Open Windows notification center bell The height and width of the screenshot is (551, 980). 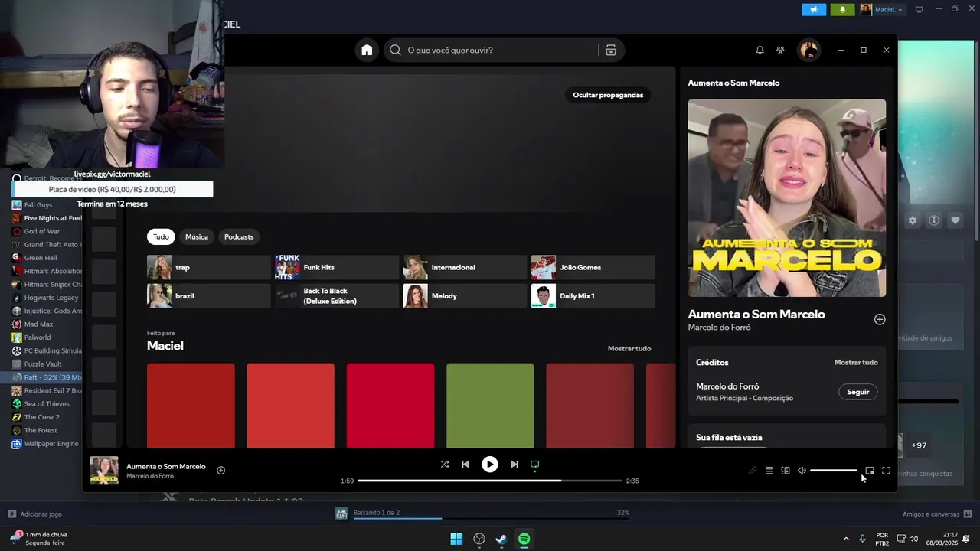click(x=966, y=539)
